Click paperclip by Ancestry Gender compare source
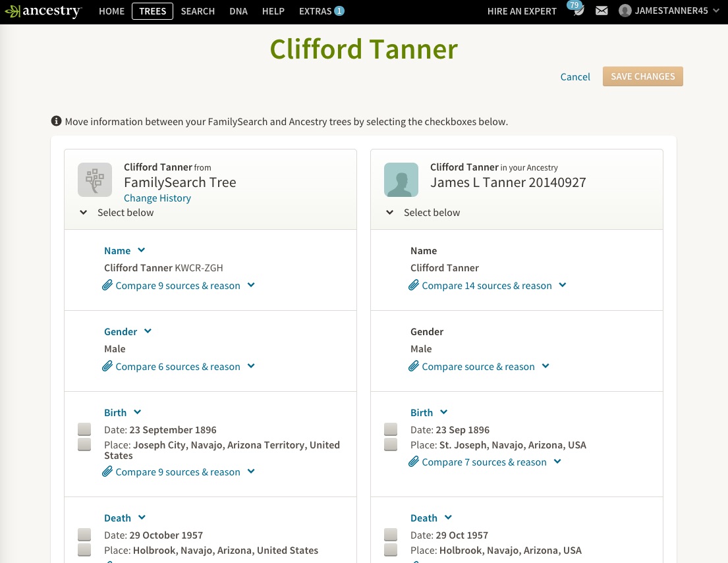 pos(414,366)
